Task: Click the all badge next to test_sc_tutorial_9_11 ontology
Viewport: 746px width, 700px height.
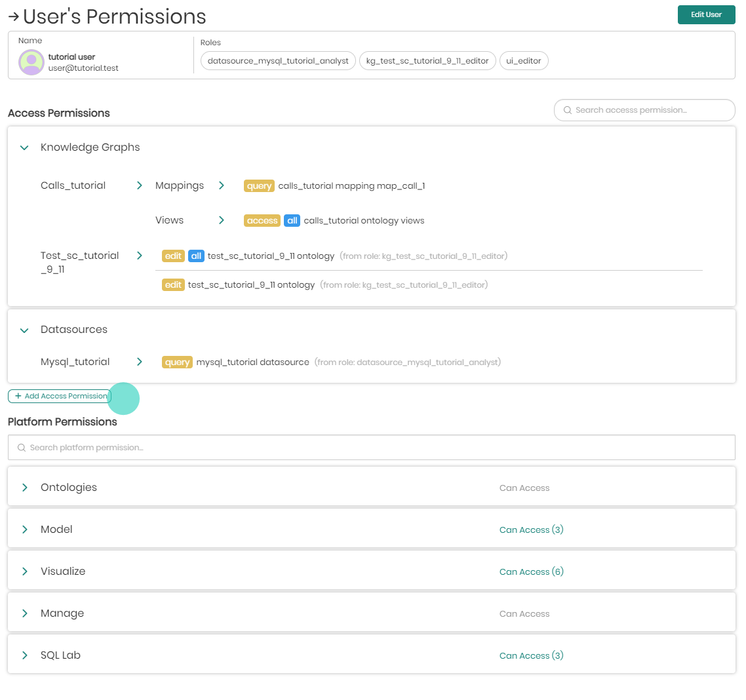Action: pos(196,256)
